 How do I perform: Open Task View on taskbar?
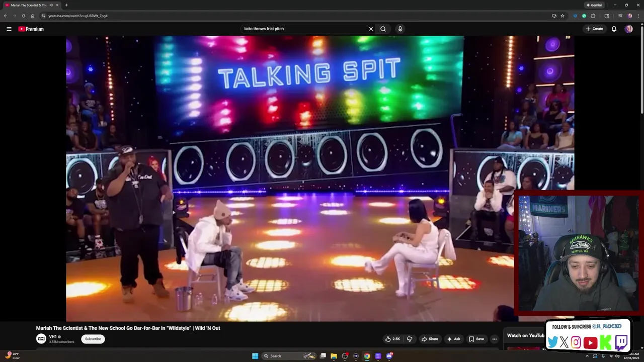pyautogui.click(x=323, y=356)
